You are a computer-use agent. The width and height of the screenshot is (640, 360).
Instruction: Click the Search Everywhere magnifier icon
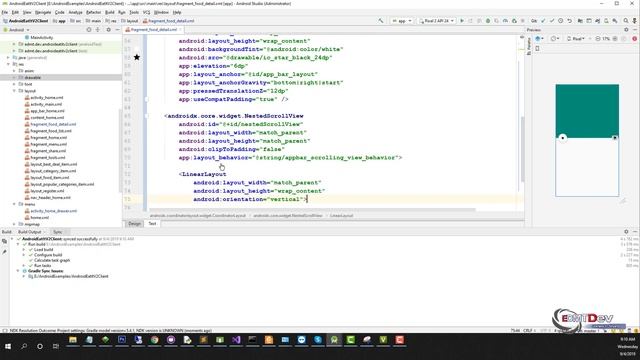626,21
